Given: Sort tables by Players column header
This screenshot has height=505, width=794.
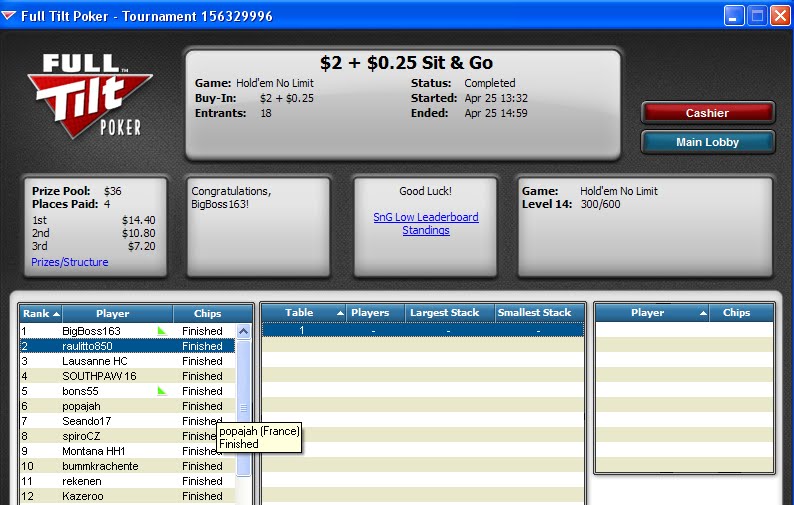Looking at the screenshot, I should click(x=375, y=313).
